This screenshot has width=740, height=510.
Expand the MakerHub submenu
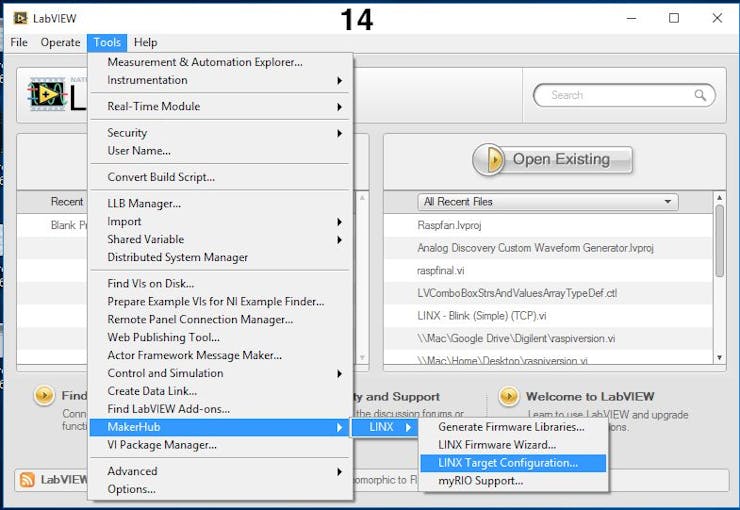click(x=221, y=427)
